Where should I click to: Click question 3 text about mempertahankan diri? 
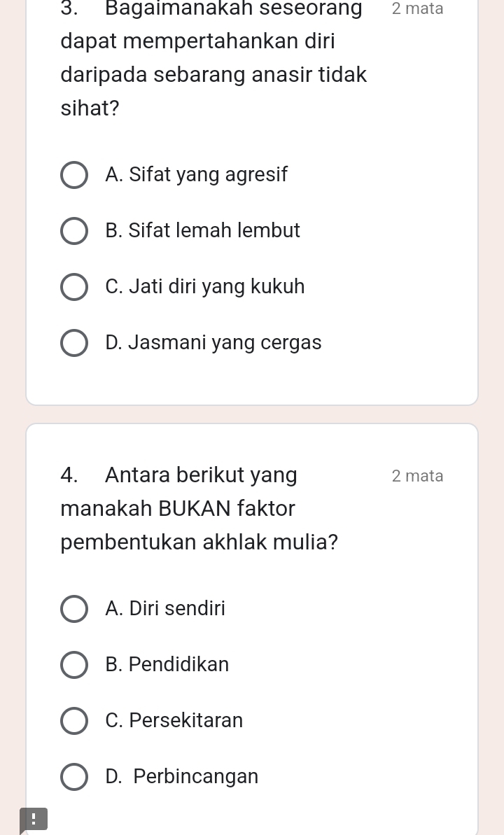coord(210,57)
